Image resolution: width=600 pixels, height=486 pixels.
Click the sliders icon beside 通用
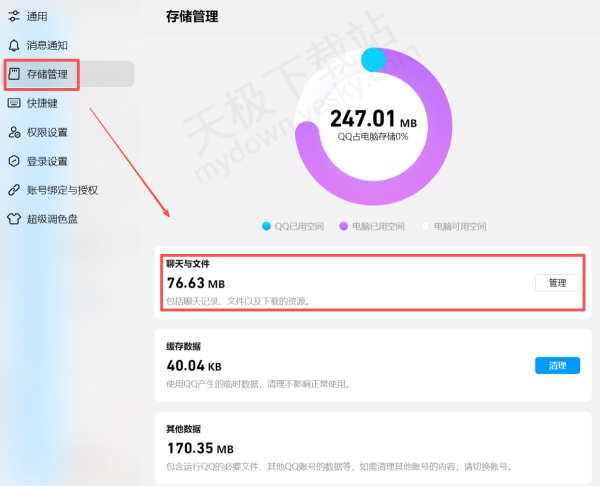pyautogui.click(x=14, y=17)
